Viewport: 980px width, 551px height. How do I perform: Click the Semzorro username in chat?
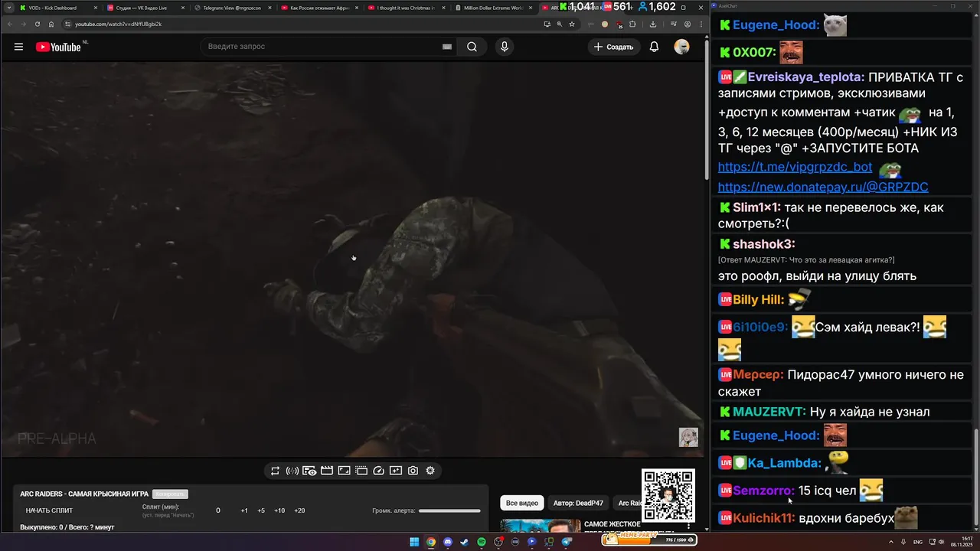click(x=763, y=491)
